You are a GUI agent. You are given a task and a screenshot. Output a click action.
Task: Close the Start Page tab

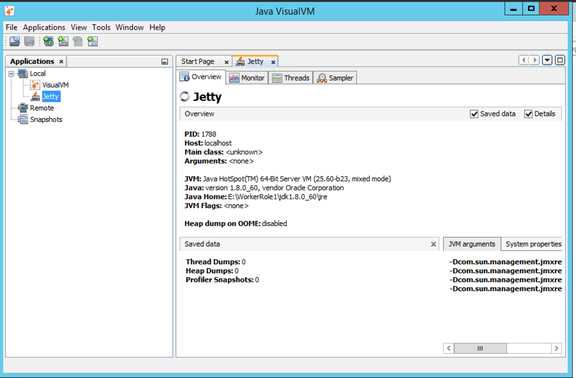227,62
